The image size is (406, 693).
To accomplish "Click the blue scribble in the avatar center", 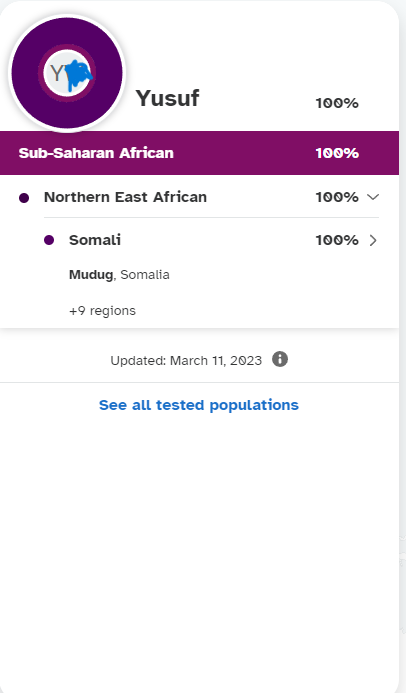I will click(80, 74).
